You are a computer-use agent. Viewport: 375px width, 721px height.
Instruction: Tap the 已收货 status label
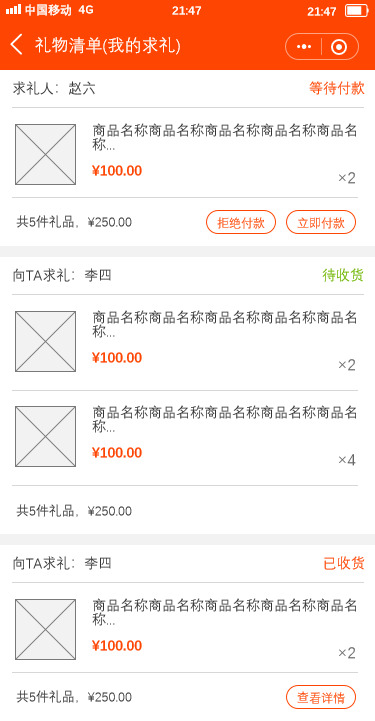click(344, 563)
